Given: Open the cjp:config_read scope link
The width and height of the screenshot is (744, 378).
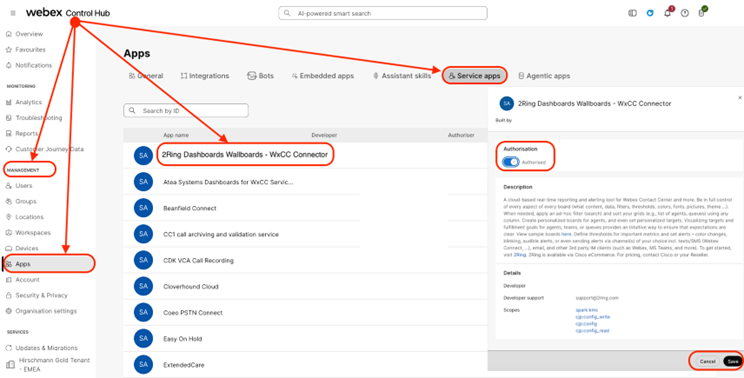Looking at the screenshot, I should pos(592,331).
